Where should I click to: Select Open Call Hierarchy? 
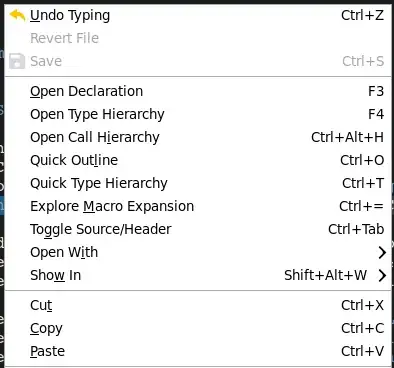point(198,137)
